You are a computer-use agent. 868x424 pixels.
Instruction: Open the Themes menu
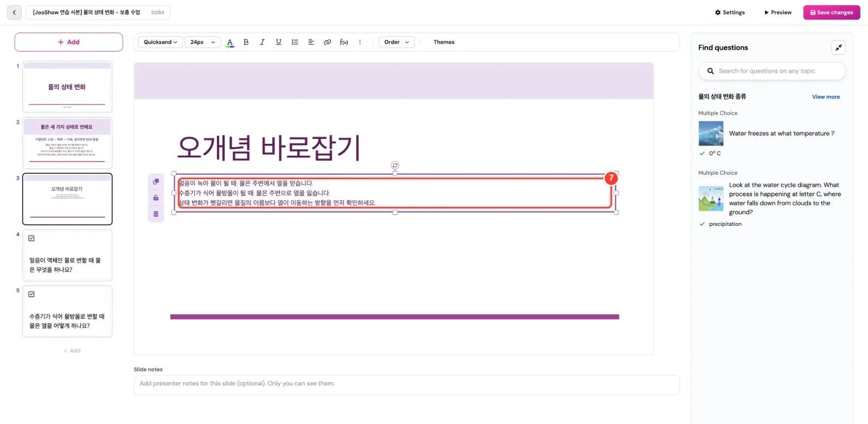point(444,42)
